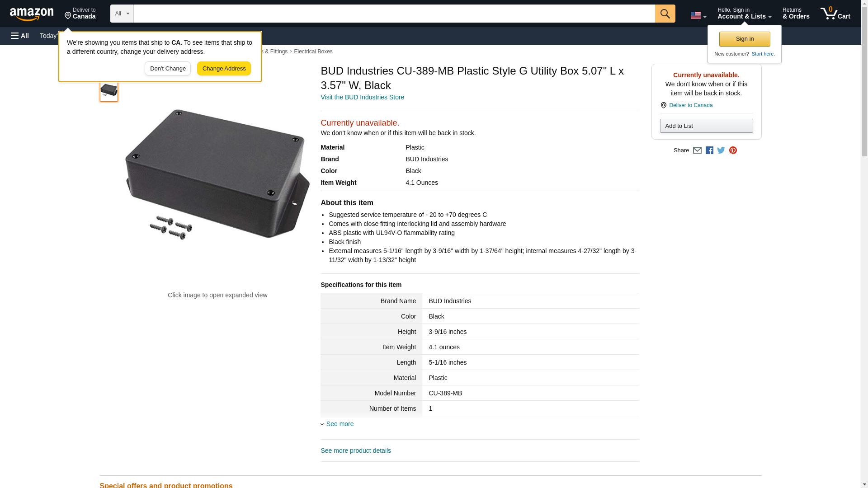The height and width of the screenshot is (488, 868).
Task: Share product on Pinterest
Action: pos(733,150)
